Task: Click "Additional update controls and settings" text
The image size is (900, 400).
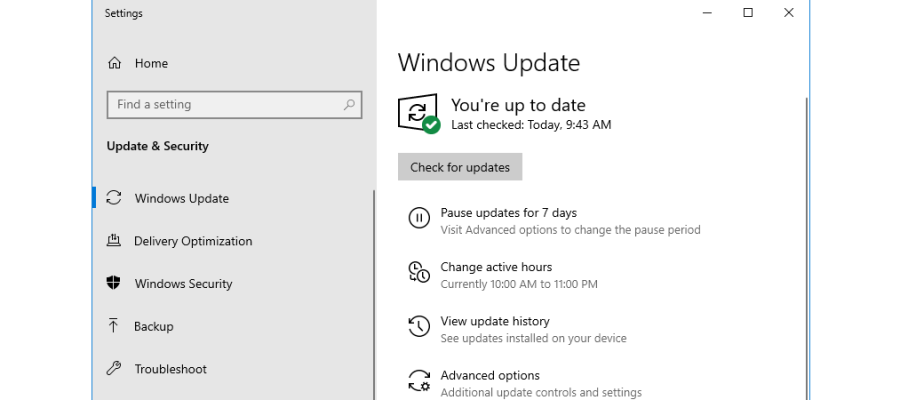Action: (541, 393)
